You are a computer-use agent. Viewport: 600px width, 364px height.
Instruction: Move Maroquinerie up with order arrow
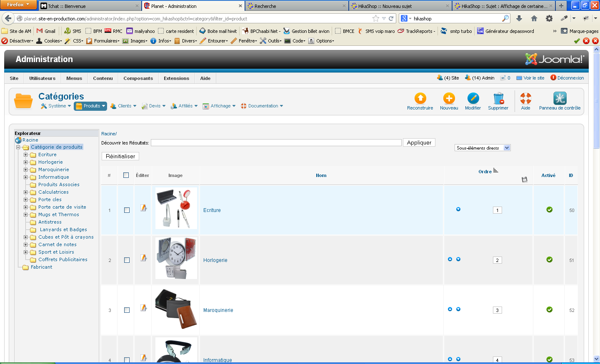(x=450, y=309)
